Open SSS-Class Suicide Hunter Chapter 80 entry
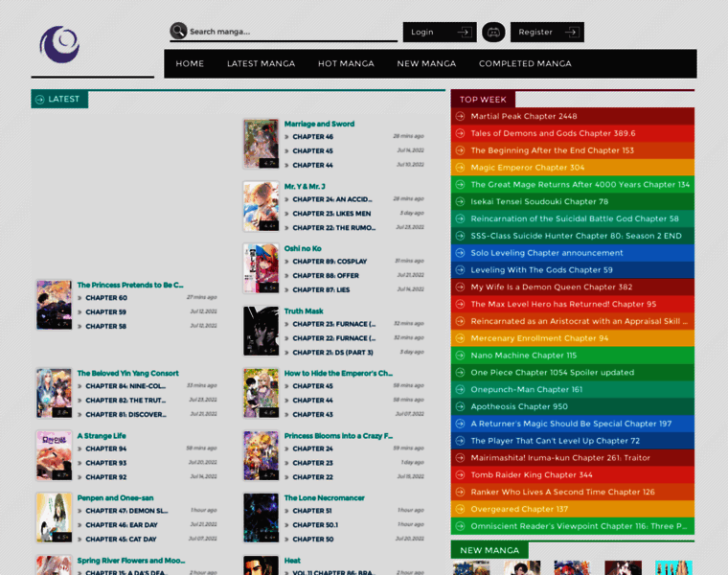 [573, 236]
